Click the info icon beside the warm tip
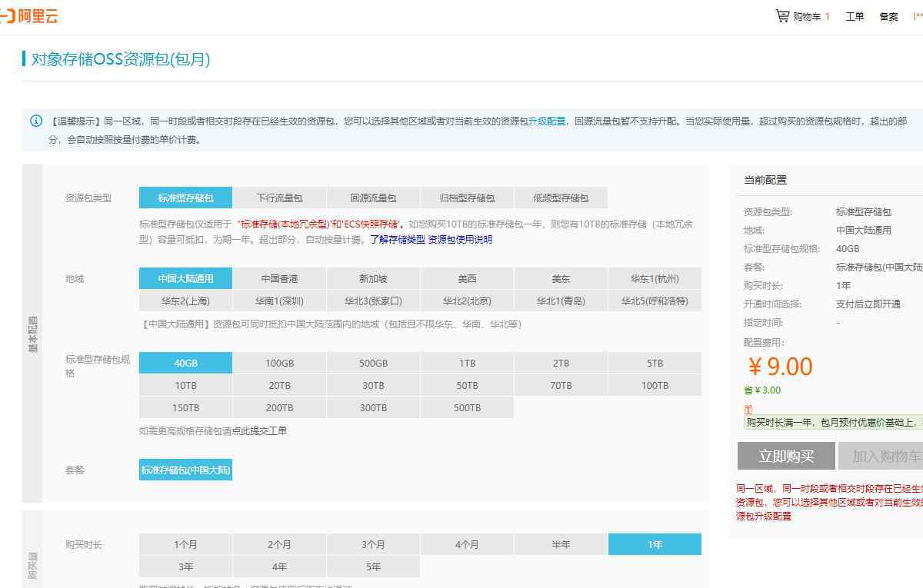This screenshot has width=923, height=588. point(36,121)
